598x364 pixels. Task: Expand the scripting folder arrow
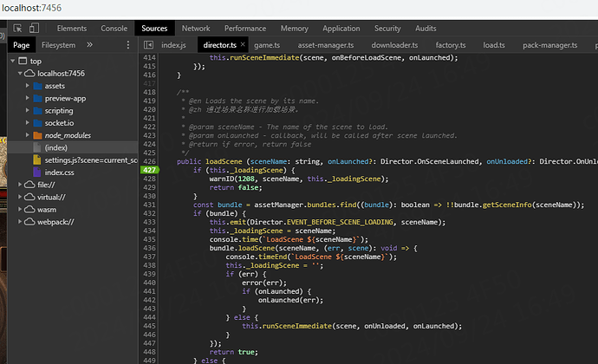pyautogui.click(x=28, y=110)
